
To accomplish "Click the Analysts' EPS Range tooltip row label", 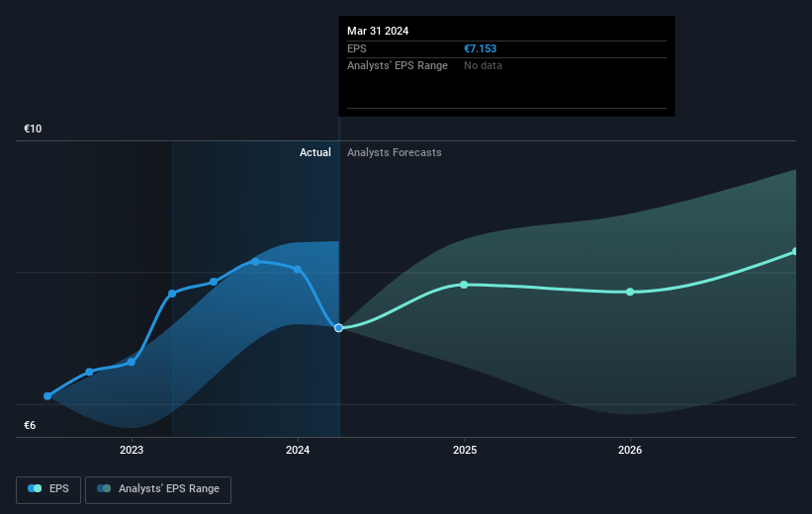I will (x=398, y=66).
